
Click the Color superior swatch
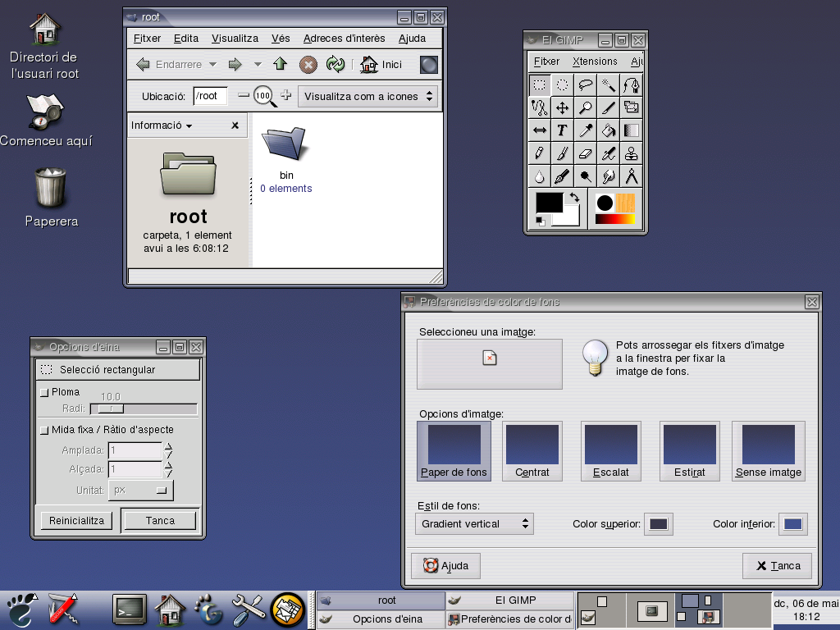point(659,523)
